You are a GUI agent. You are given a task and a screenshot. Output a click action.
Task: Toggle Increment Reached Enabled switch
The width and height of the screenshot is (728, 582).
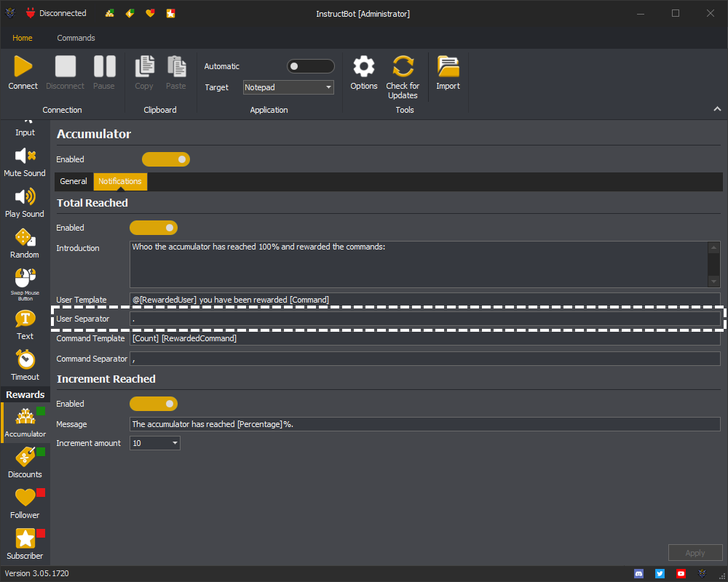[x=154, y=404]
